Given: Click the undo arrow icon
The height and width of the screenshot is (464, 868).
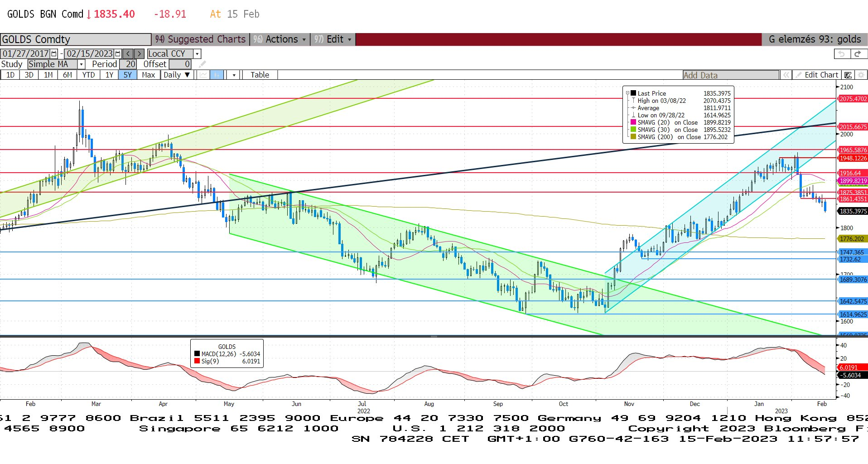Looking at the screenshot, I should click(x=842, y=53).
